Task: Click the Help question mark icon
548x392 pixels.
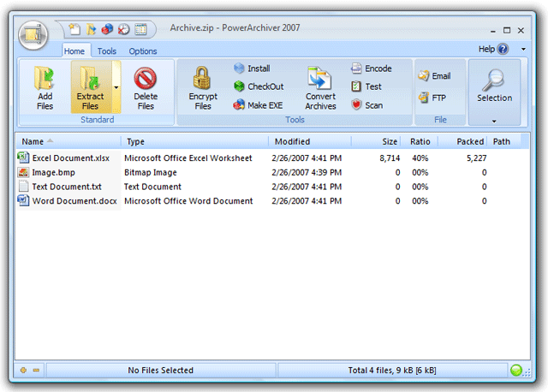Action: (503, 49)
